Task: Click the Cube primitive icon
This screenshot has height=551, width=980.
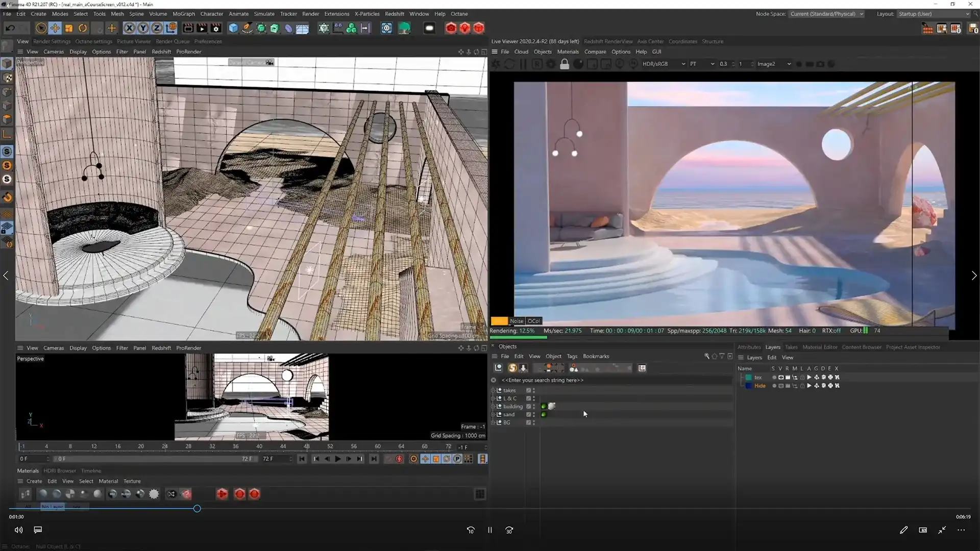Action: (x=233, y=28)
